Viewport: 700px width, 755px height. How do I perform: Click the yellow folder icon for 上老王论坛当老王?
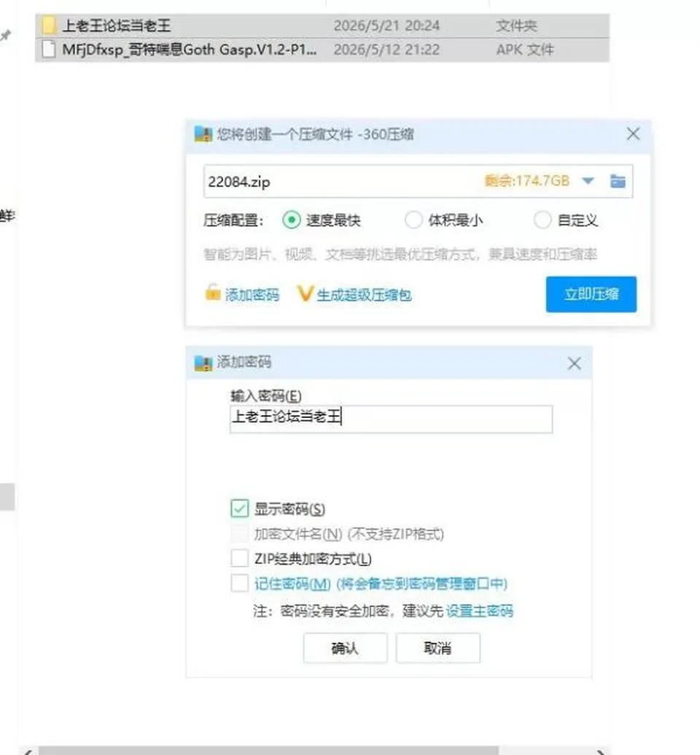[49, 25]
